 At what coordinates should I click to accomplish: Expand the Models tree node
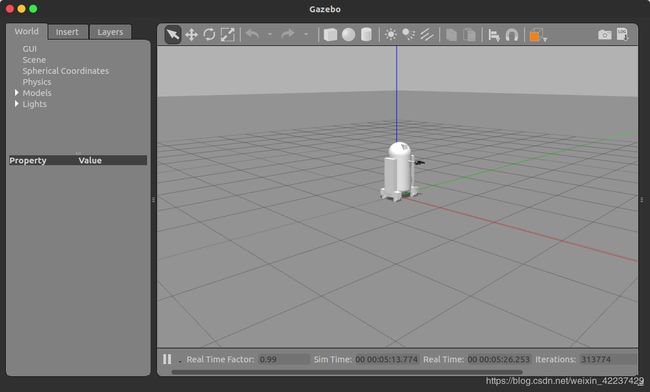point(17,92)
